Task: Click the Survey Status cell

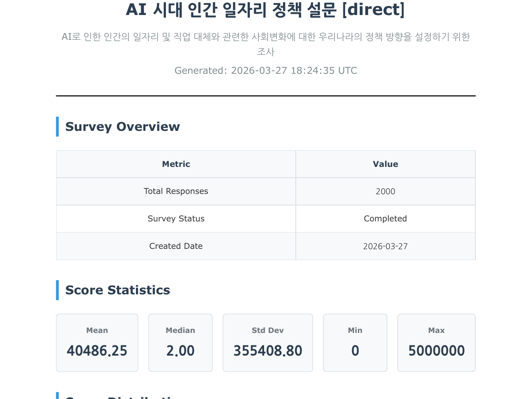Action: point(176,219)
